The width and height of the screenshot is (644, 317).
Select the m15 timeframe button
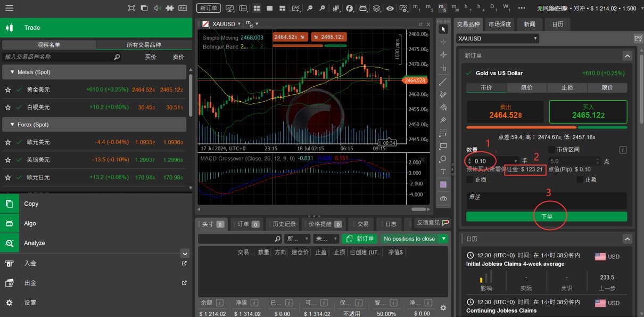pyautogui.click(x=442, y=8)
